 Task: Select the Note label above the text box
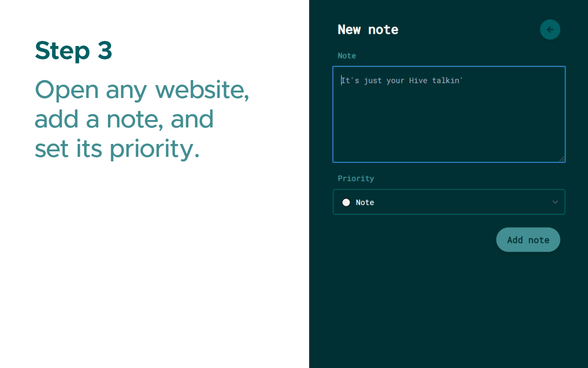pyautogui.click(x=346, y=55)
